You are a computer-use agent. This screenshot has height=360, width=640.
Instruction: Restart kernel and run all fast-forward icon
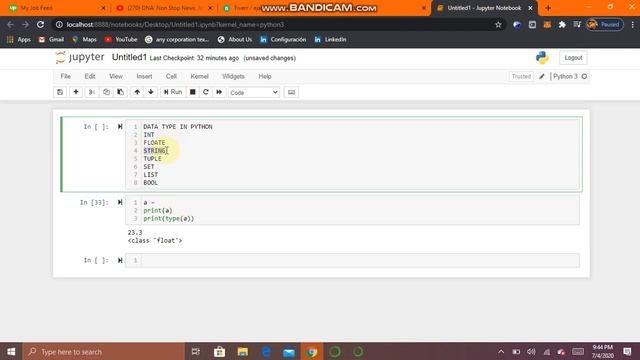[219, 92]
